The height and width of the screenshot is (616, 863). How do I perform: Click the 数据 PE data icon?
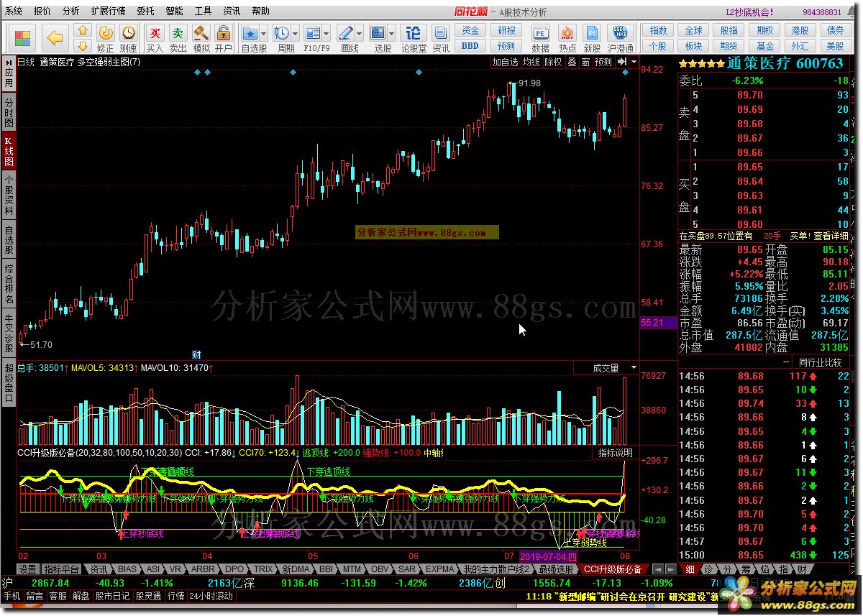coord(541,38)
